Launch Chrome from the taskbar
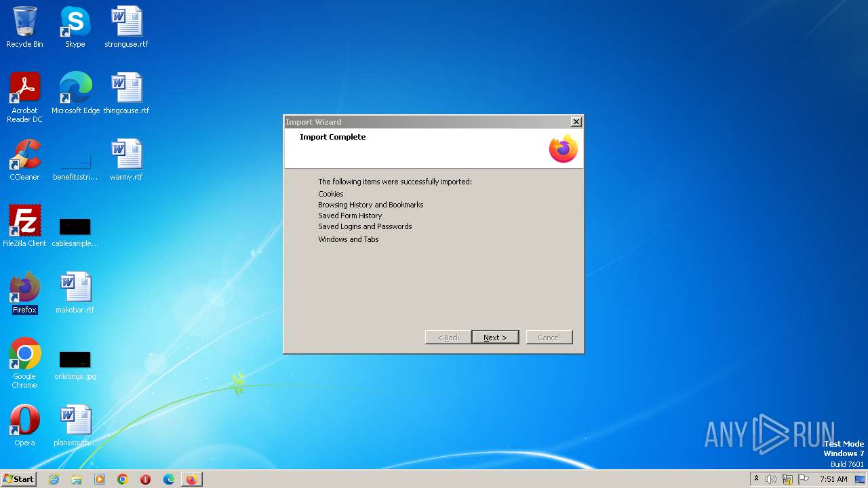 click(x=123, y=479)
